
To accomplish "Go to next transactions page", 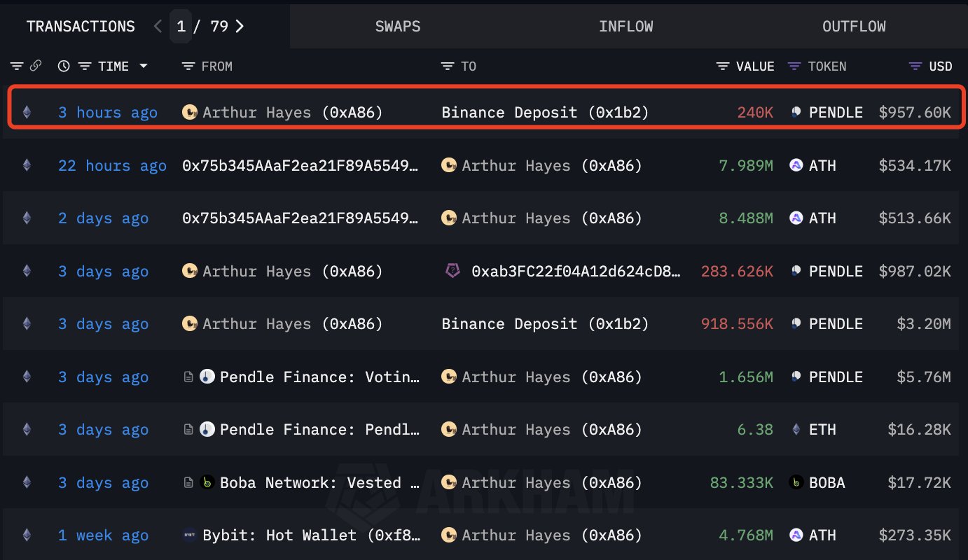I will (240, 27).
